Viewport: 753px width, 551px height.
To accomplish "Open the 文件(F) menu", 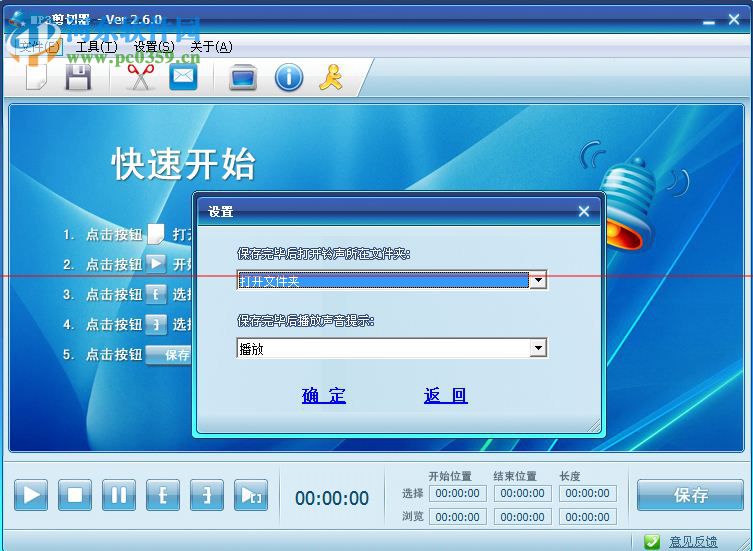I will (x=39, y=47).
